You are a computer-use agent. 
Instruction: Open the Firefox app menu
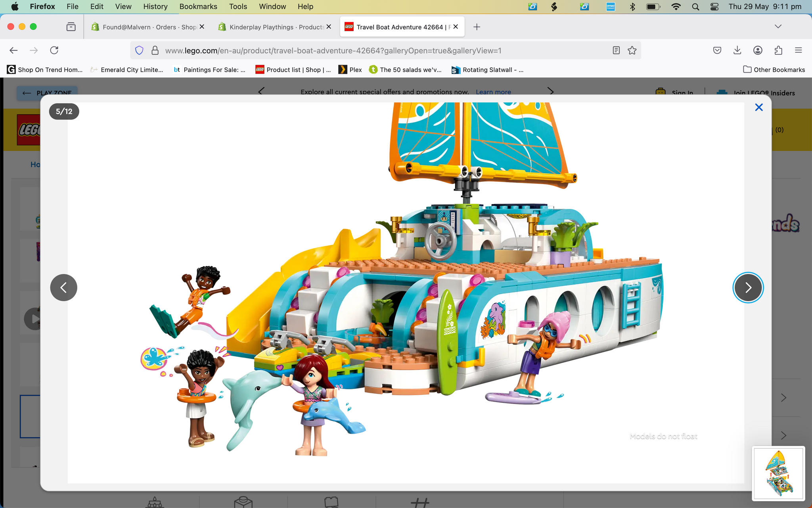point(42,6)
